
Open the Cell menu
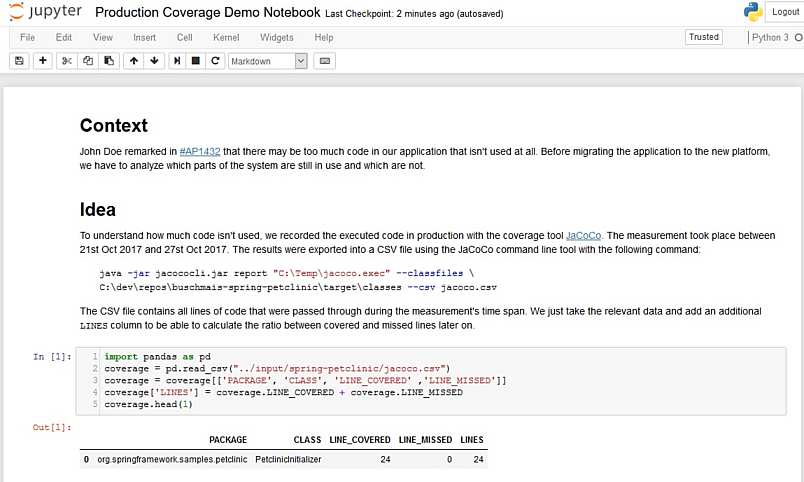[185, 37]
